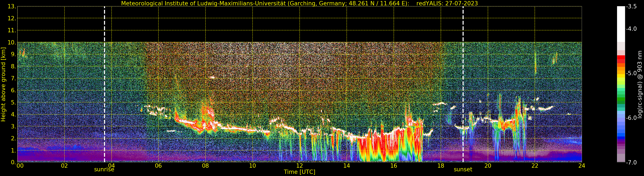Select the sunset dashed vertical line marker
This screenshot has height=176, width=644.
(463, 84)
